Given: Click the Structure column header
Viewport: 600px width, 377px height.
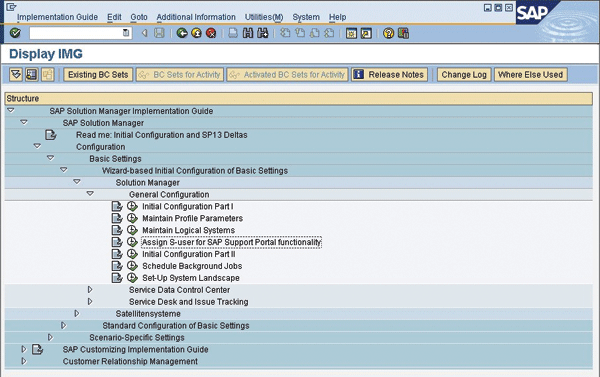Looking at the screenshot, I should [298, 98].
